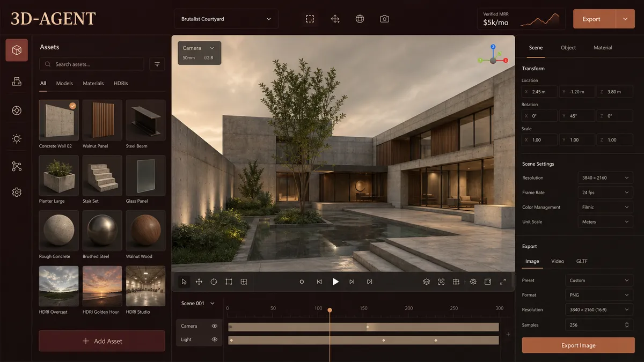Click the Location X 2.45 m field
Image resolution: width=644 pixels, height=362 pixels.
point(539,92)
